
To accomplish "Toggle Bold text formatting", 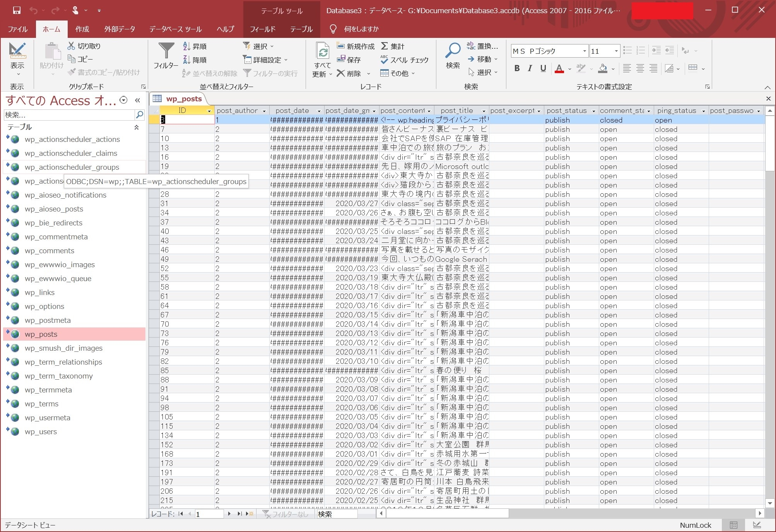I will click(517, 68).
